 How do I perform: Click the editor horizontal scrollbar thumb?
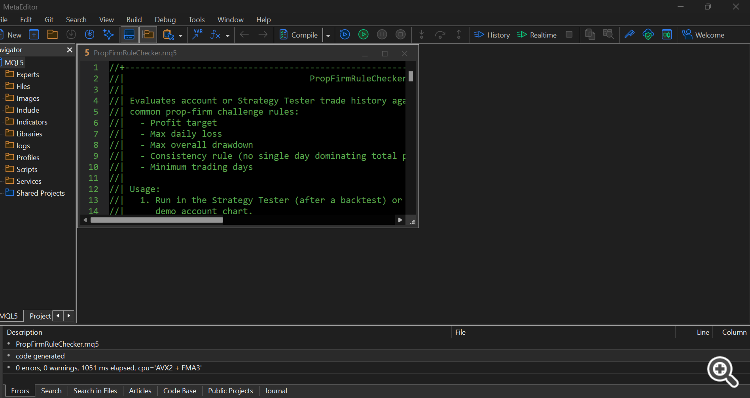156,220
